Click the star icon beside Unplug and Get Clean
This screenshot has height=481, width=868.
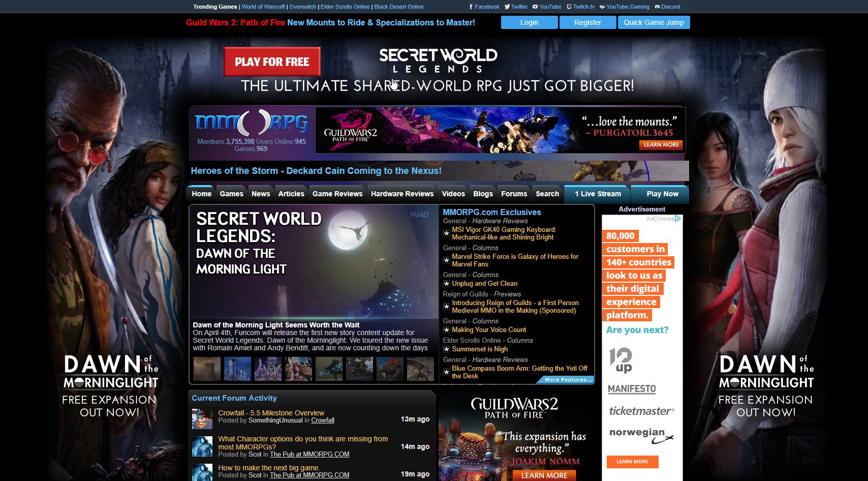coord(446,284)
